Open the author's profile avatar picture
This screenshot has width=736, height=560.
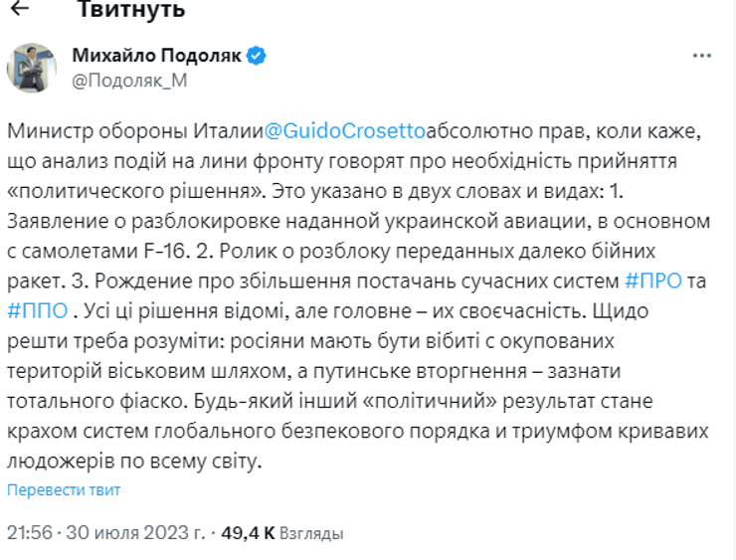pyautogui.click(x=31, y=68)
